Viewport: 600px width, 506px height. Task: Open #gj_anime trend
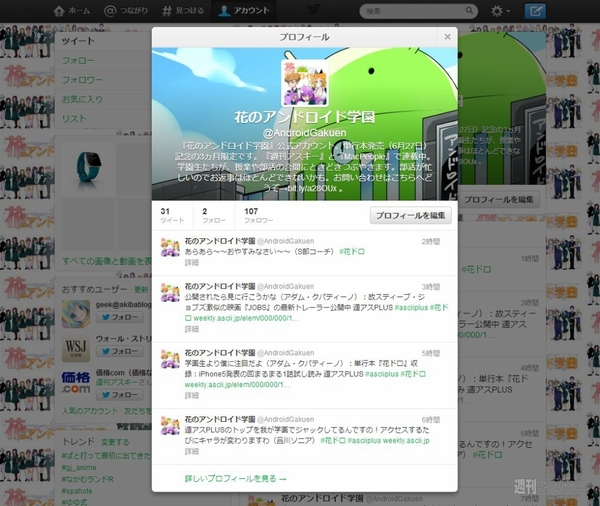tap(79, 467)
